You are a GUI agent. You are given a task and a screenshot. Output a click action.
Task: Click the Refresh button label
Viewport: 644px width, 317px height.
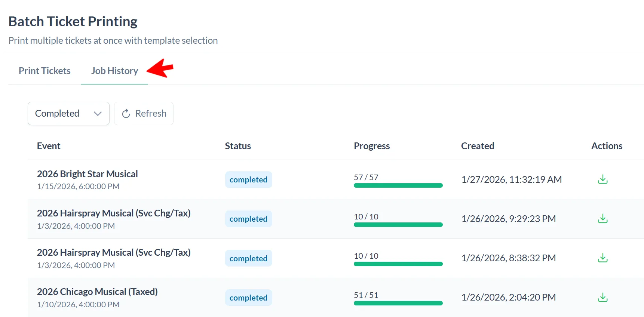(x=151, y=113)
